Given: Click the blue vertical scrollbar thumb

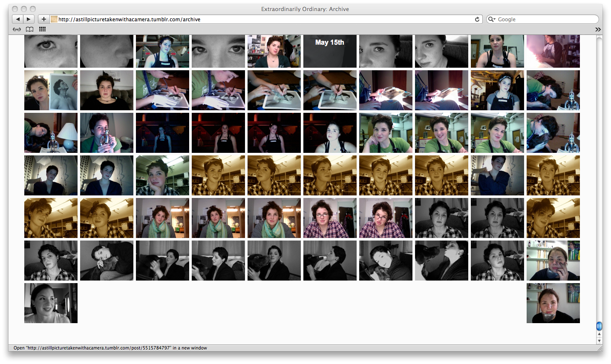Looking at the screenshot, I should click(x=599, y=326).
